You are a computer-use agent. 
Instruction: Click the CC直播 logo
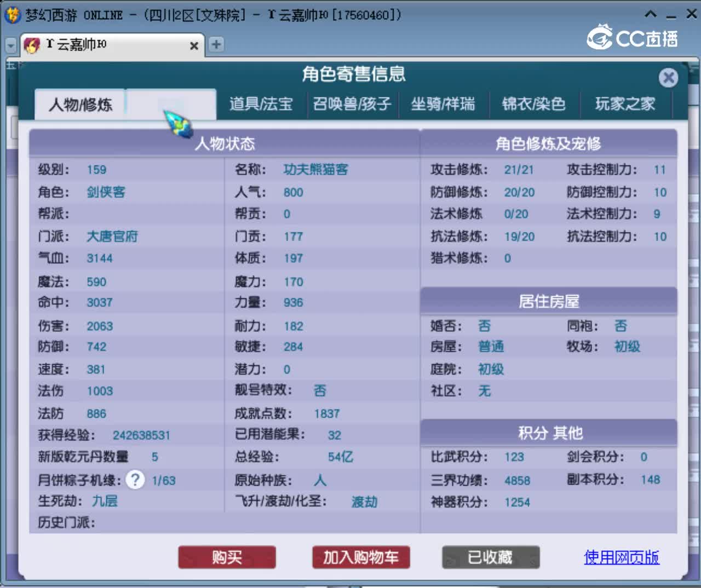coord(633,37)
